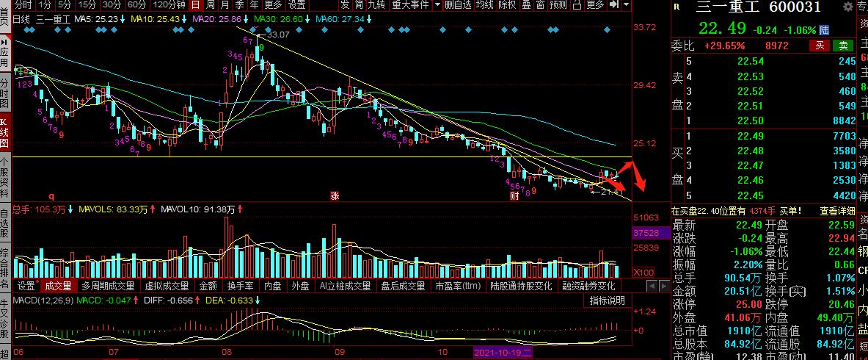Open the 发 tool in the top toolbar
Image resolution: width=868 pixels, height=360 pixels.
point(345,5)
